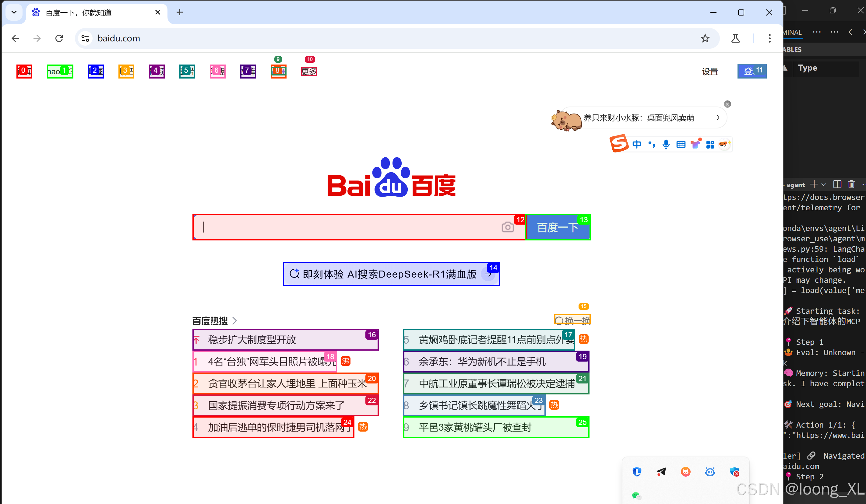Image resolution: width=866 pixels, height=504 pixels.
Task: Click the Sogou AI assistant mascot icon
Action: (725, 144)
